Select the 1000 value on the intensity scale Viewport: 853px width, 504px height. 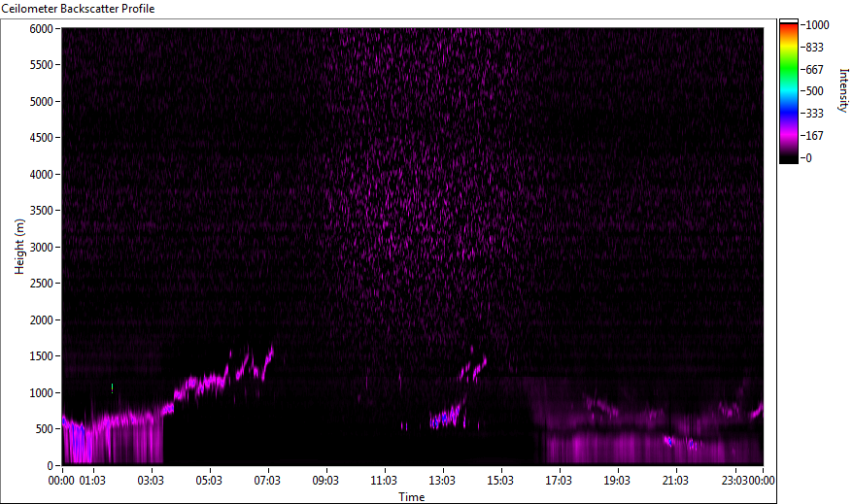pyautogui.click(x=817, y=25)
